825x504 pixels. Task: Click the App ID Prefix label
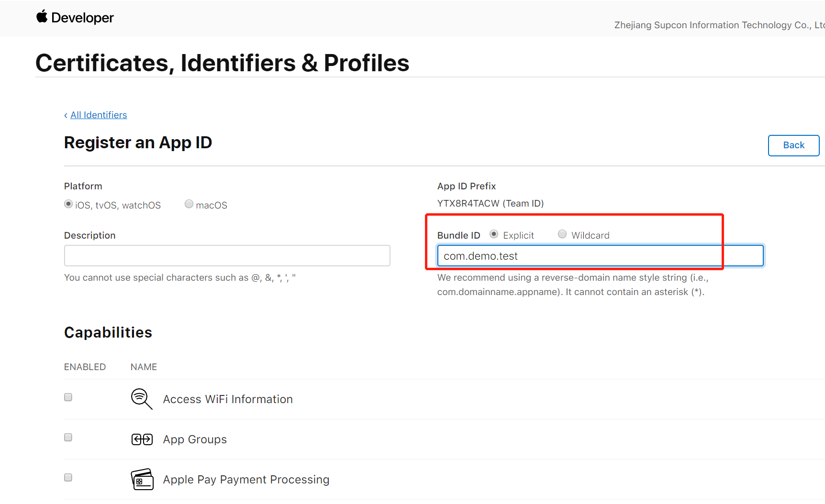tap(467, 186)
